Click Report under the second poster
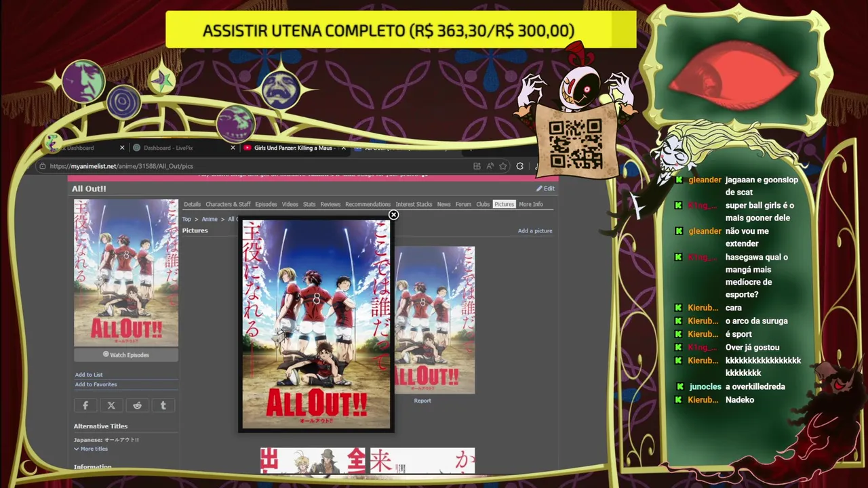This screenshot has height=488, width=868. tap(422, 401)
